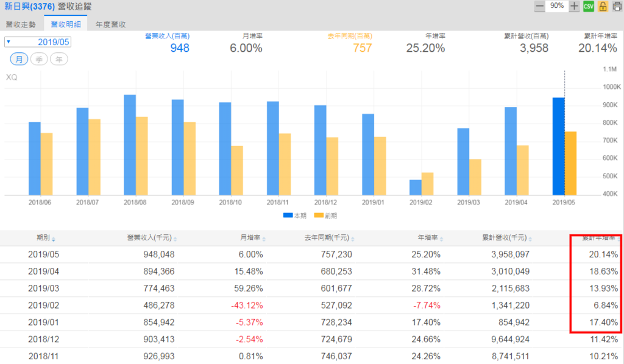The height and width of the screenshot is (364, 624).
Task: Select the 2019/02 table row period
Action: pyautogui.click(x=43, y=306)
